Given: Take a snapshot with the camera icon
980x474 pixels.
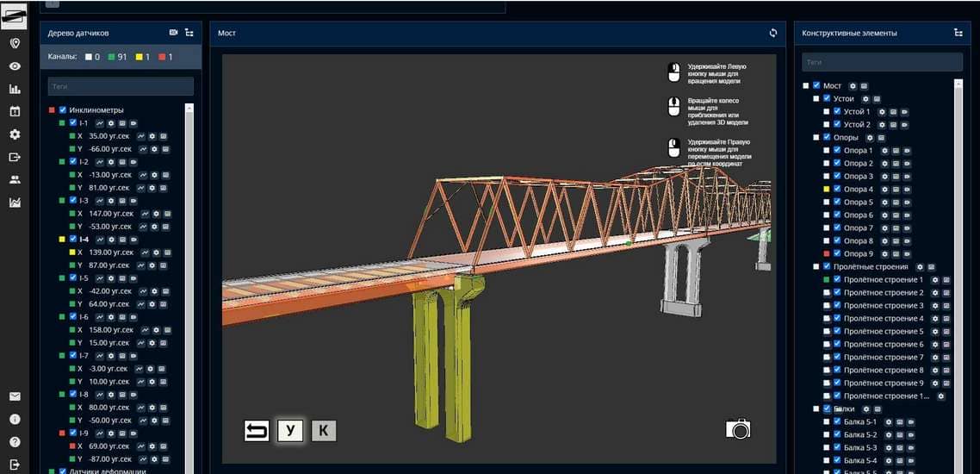Looking at the screenshot, I should pos(738,428).
